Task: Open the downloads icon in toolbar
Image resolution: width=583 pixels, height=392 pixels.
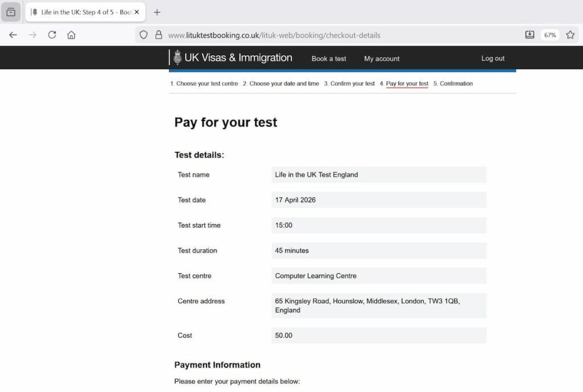Action: [x=529, y=35]
